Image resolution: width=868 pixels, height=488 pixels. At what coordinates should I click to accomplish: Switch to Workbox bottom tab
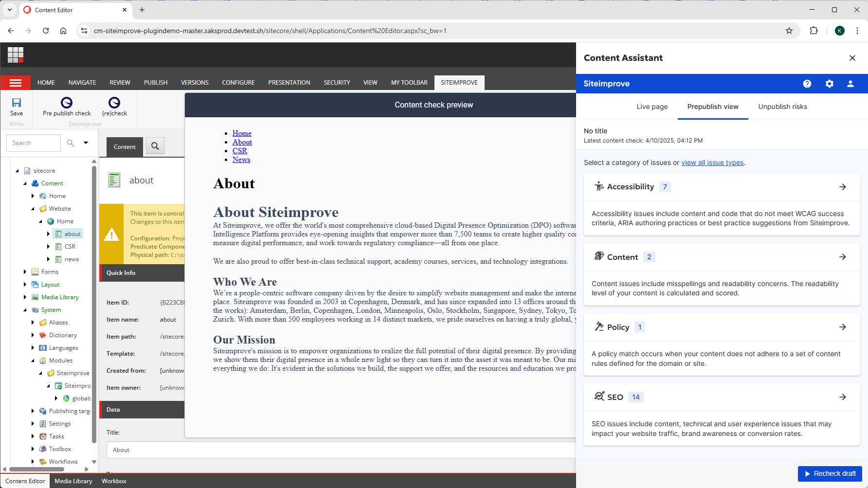pos(114,481)
